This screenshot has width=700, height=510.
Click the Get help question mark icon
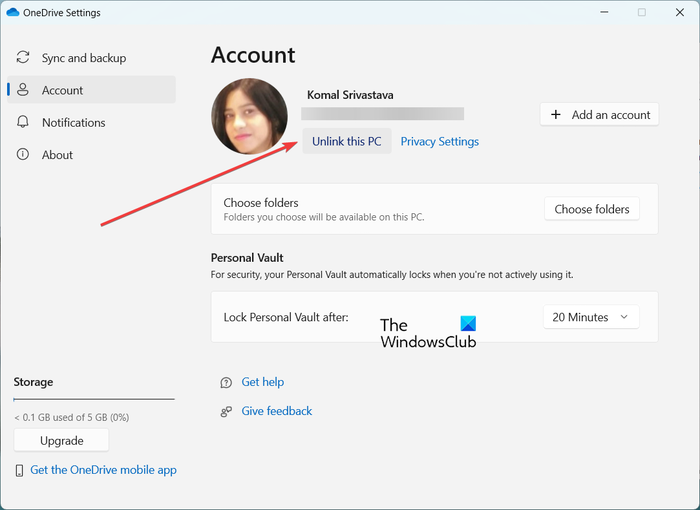pyautogui.click(x=226, y=383)
